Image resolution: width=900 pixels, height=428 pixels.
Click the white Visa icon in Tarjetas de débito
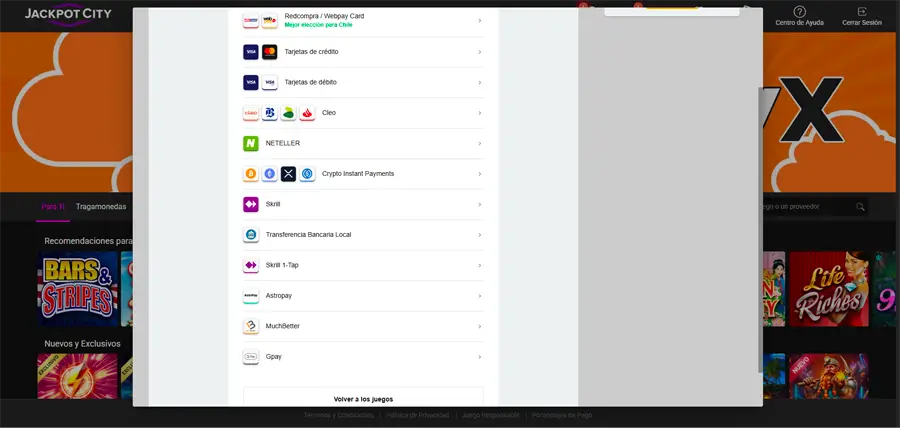pos(270,83)
